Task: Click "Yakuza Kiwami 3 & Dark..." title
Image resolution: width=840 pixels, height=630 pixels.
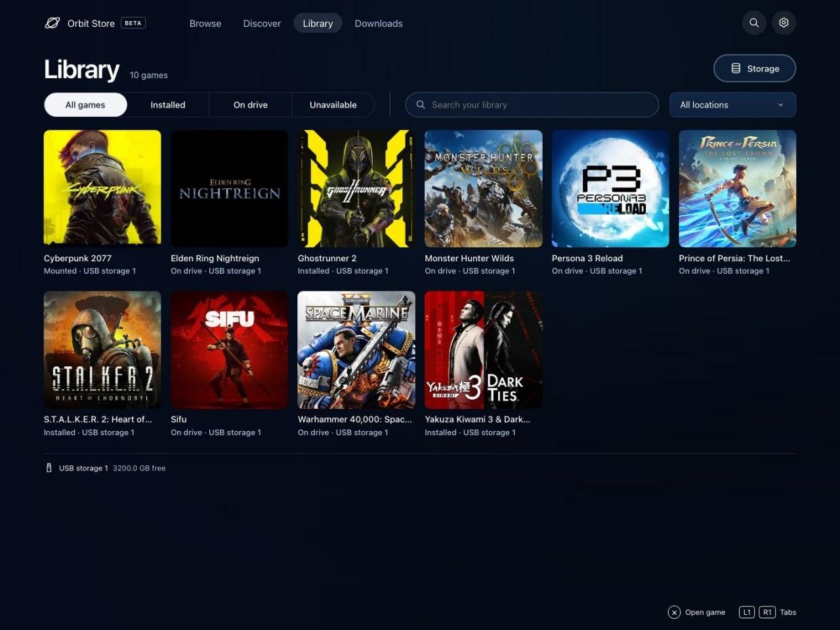Action: [477, 419]
